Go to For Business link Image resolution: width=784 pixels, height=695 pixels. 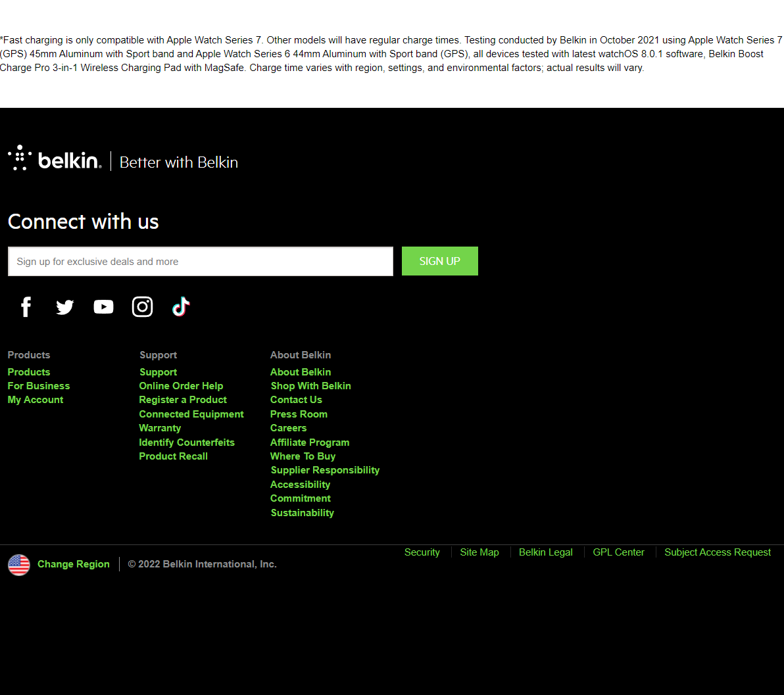coord(39,386)
